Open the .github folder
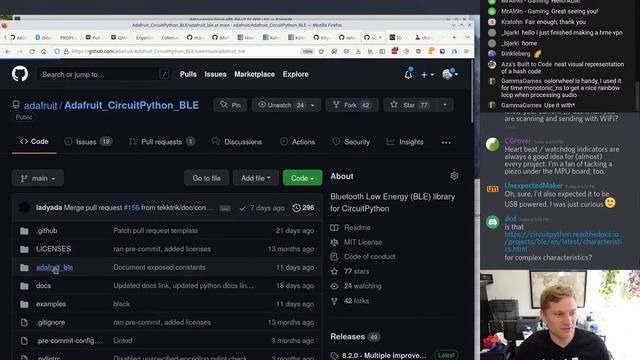This screenshot has width=640, height=360. (x=47, y=231)
